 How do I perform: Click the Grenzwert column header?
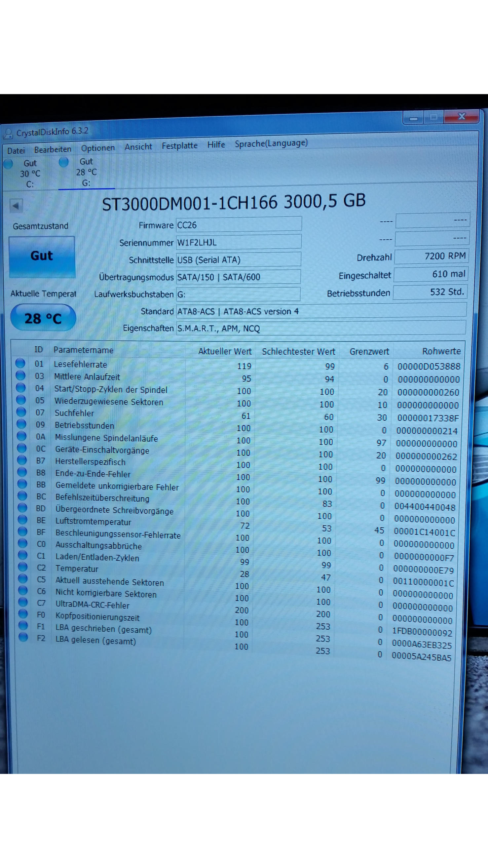[x=369, y=351]
